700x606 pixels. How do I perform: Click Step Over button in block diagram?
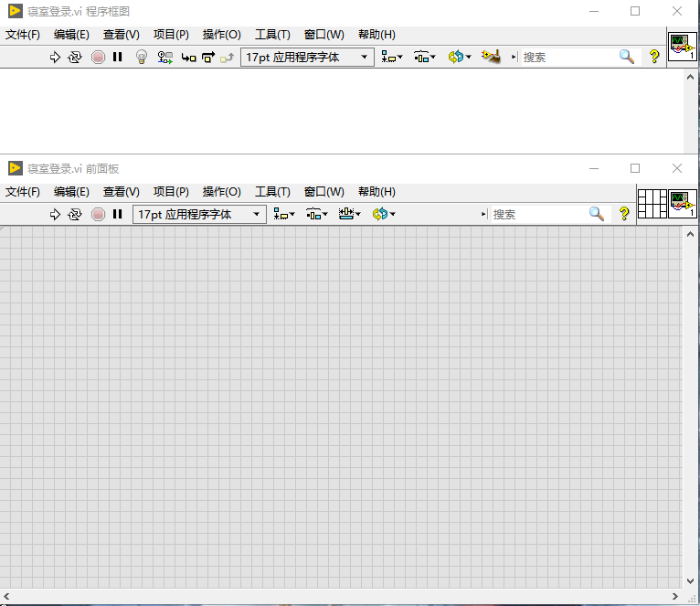[x=208, y=58]
